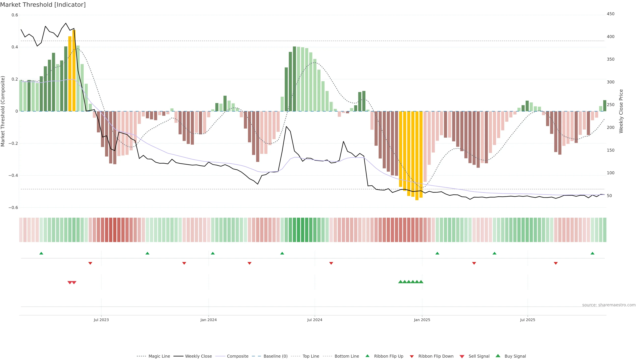Hide the Composite series via legend
The height and width of the screenshot is (362, 644).
pos(237,356)
